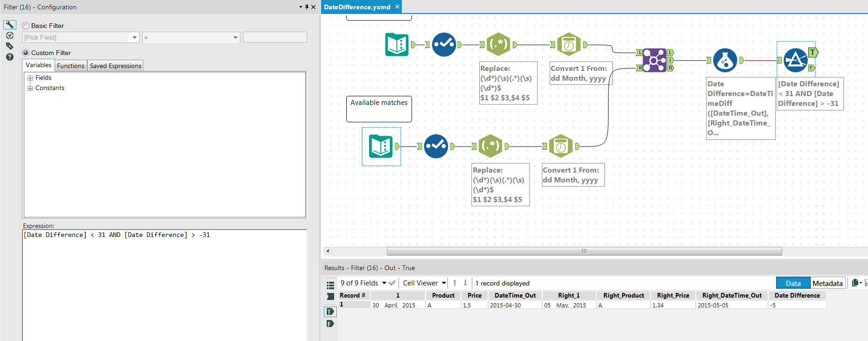
Task: Click the Right_Price cell showing 1.34
Action: click(x=673, y=305)
